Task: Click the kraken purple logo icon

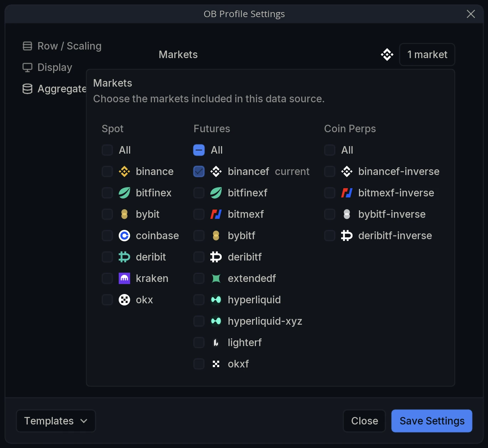Action: 124,278
